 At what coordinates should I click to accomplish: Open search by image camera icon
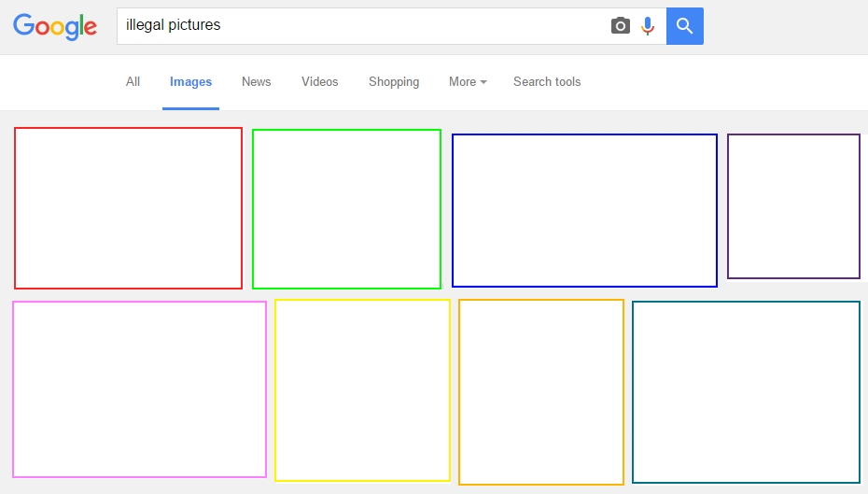621,26
